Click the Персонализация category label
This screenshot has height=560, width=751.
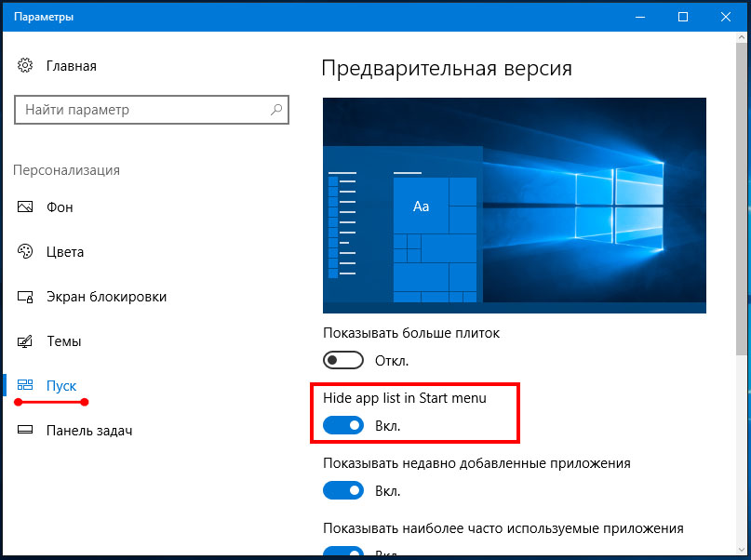click(x=67, y=170)
